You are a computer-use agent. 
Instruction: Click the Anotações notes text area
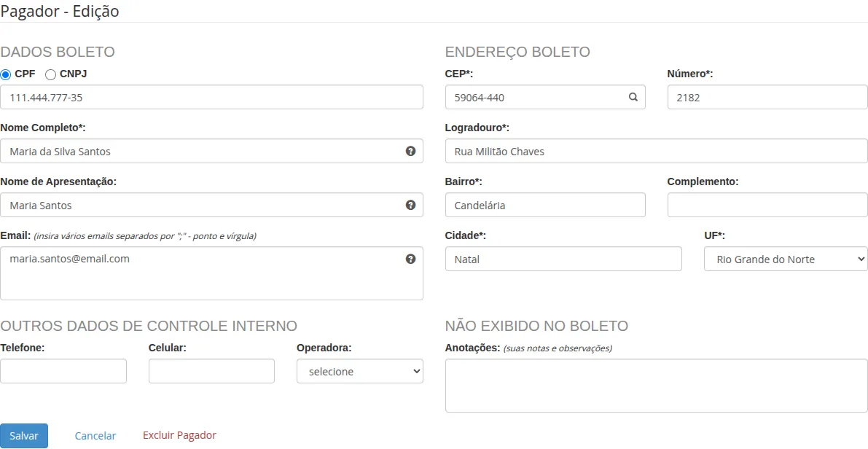click(655, 386)
